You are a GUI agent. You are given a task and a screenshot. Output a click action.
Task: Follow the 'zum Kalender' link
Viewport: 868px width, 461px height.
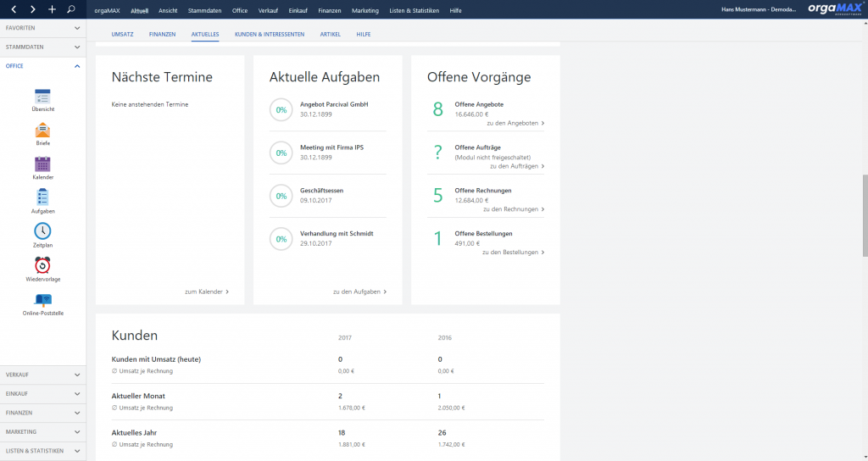point(207,292)
